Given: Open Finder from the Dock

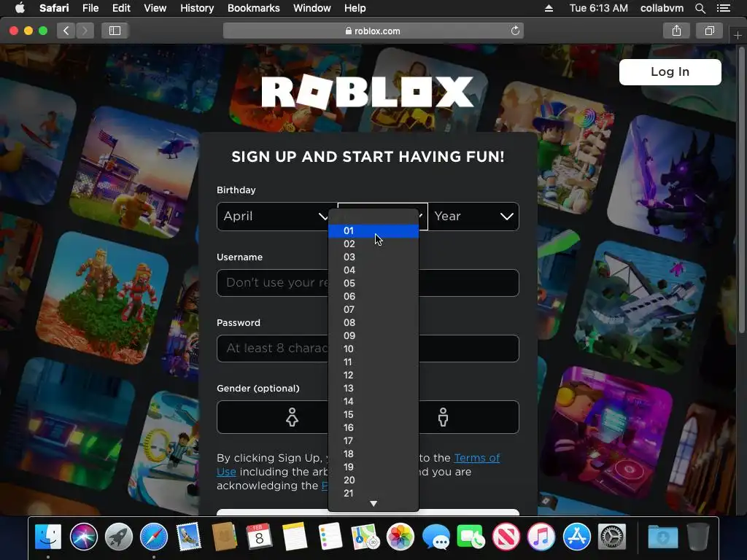Looking at the screenshot, I should [48, 537].
